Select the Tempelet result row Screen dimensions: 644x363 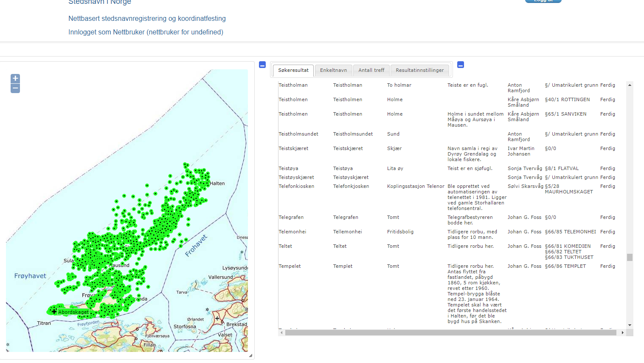point(290,266)
